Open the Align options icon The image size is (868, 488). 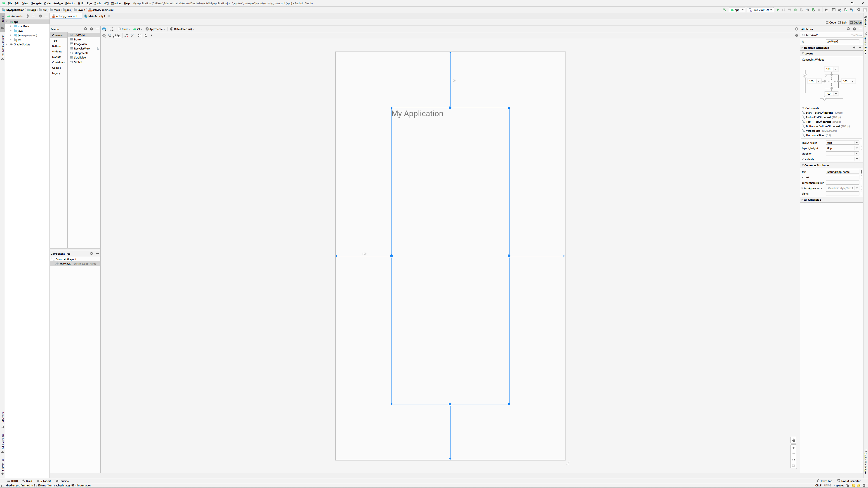point(146,35)
